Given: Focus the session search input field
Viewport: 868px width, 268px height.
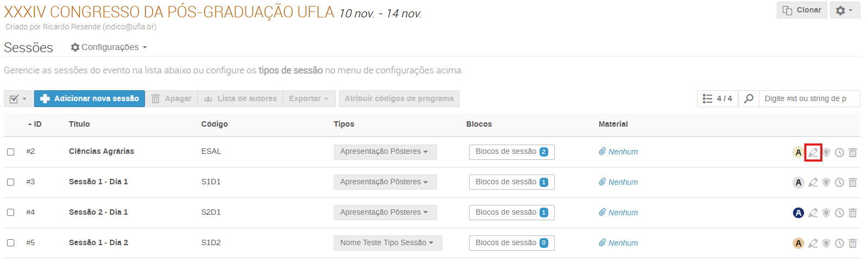Looking at the screenshot, I should [809, 98].
